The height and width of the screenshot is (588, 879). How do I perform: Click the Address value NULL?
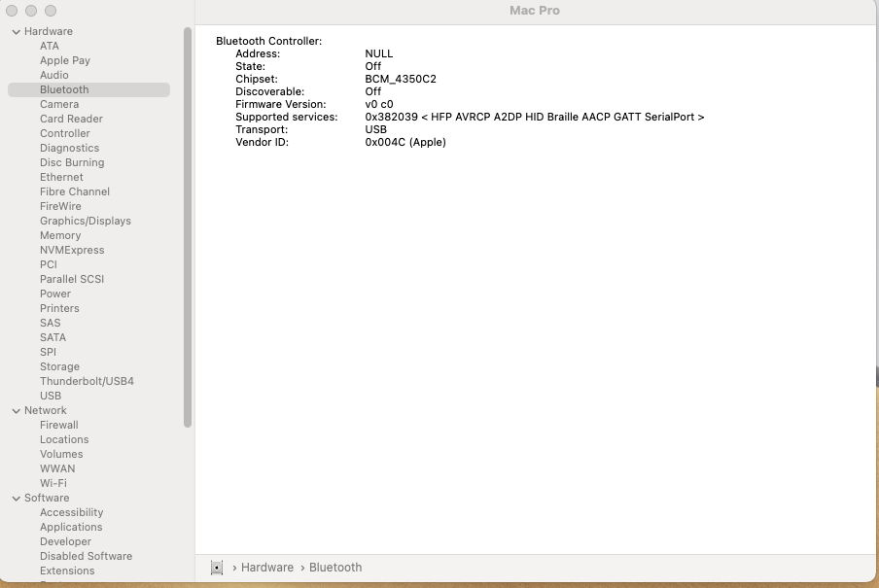click(x=379, y=53)
